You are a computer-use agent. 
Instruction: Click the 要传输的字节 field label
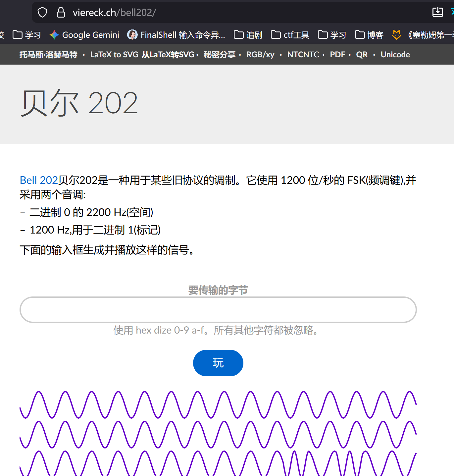pyautogui.click(x=218, y=290)
